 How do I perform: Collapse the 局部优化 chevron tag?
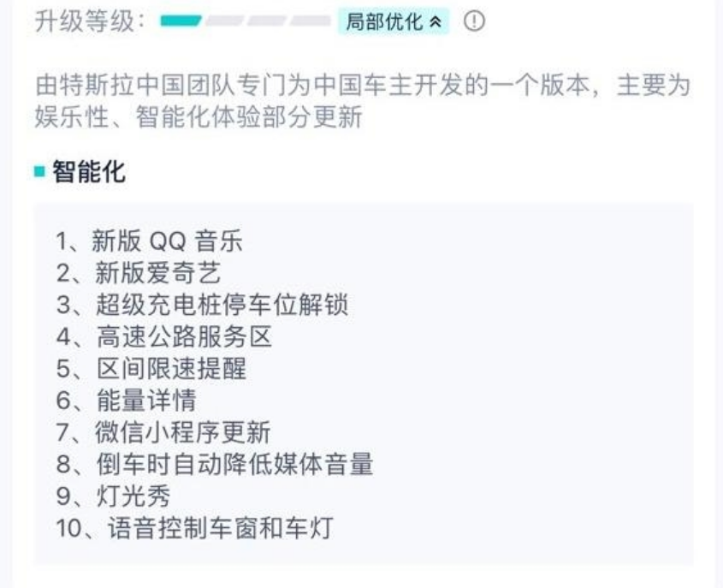click(394, 21)
